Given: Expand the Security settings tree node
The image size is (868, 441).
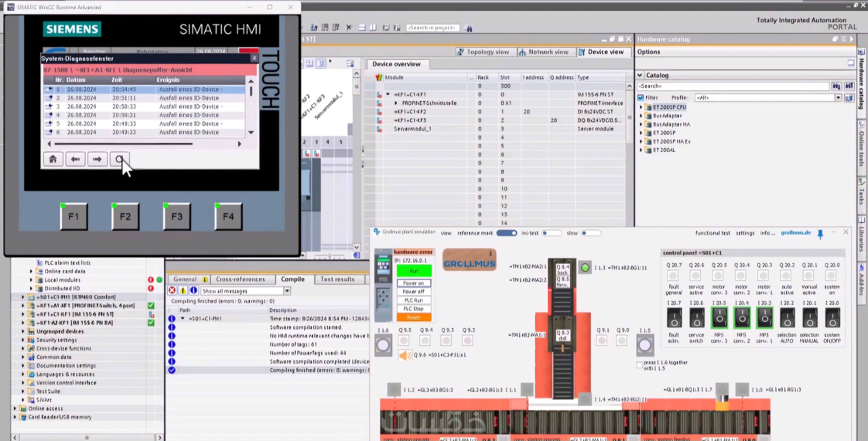Looking at the screenshot, I should [x=23, y=340].
